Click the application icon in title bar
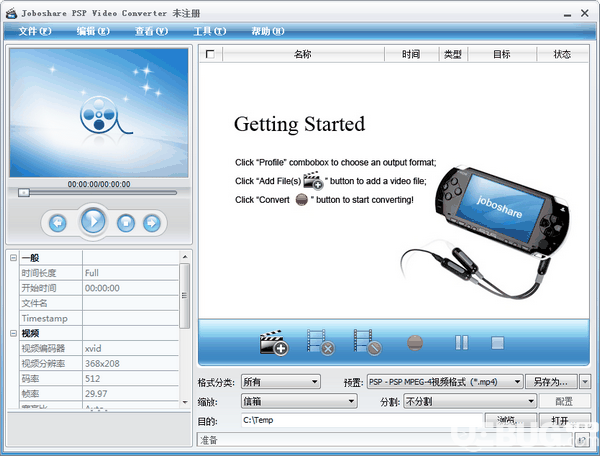600x456 pixels. tap(11, 13)
